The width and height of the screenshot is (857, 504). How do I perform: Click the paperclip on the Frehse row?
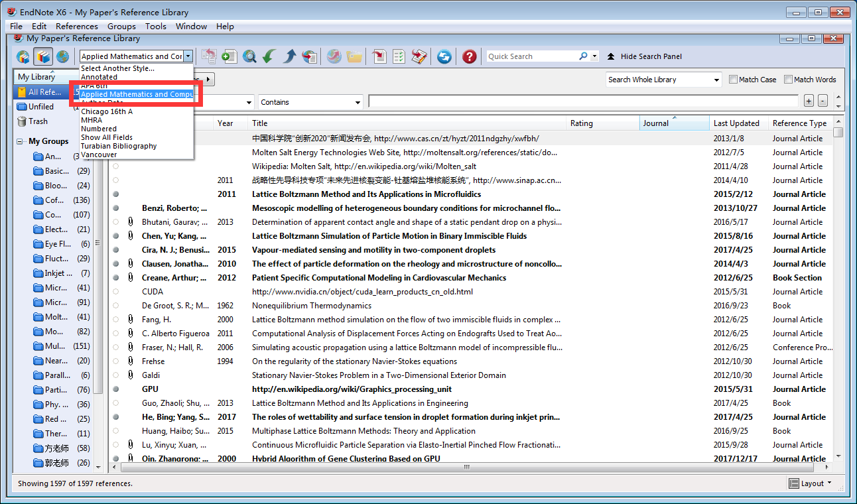click(131, 361)
